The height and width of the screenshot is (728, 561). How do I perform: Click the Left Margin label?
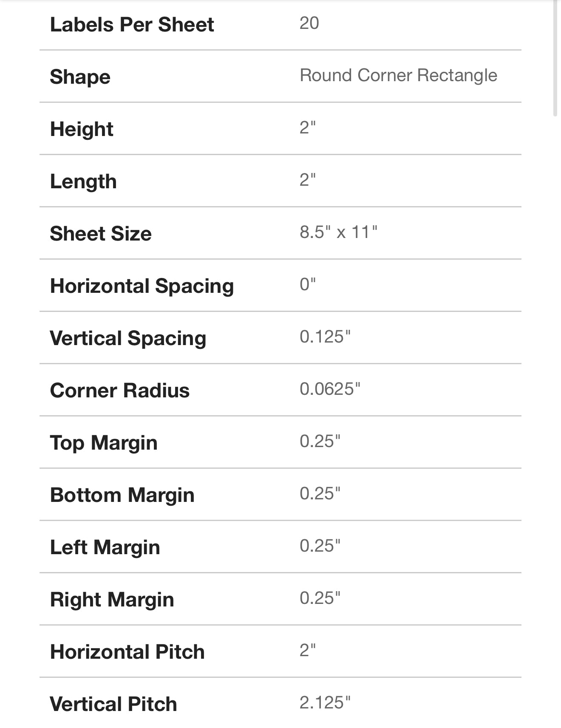coord(105,547)
